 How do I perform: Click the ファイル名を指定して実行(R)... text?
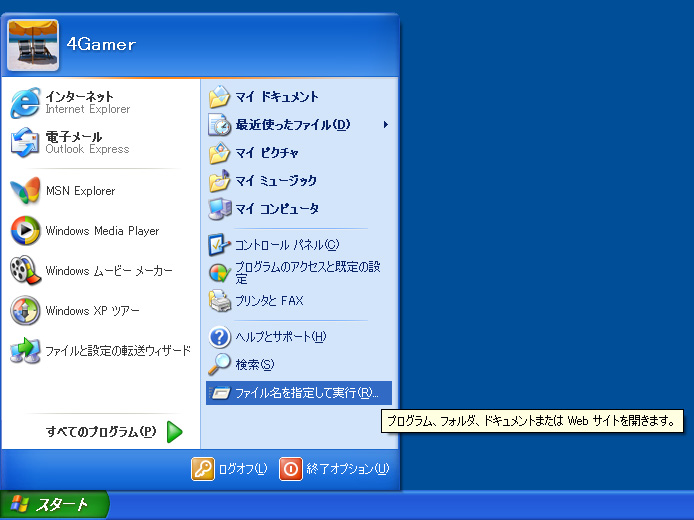307,393
